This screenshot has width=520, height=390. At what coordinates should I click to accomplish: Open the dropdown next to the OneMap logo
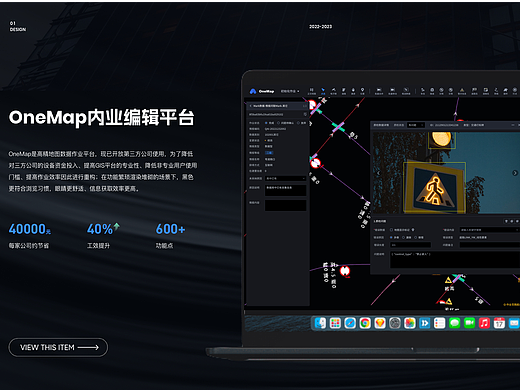click(x=290, y=91)
